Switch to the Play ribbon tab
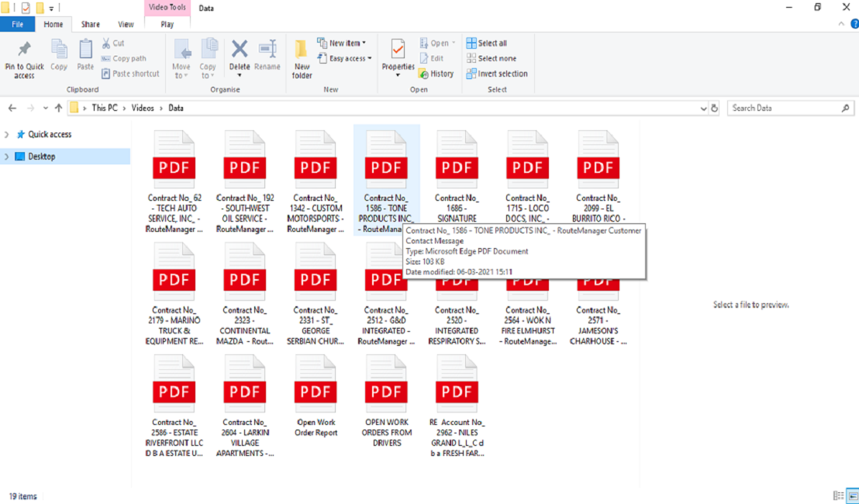 [x=167, y=24]
